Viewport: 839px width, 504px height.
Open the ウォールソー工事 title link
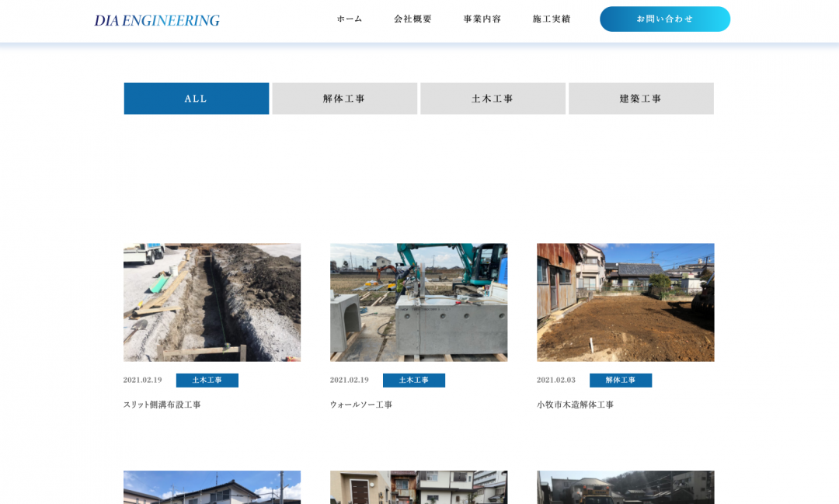point(361,405)
